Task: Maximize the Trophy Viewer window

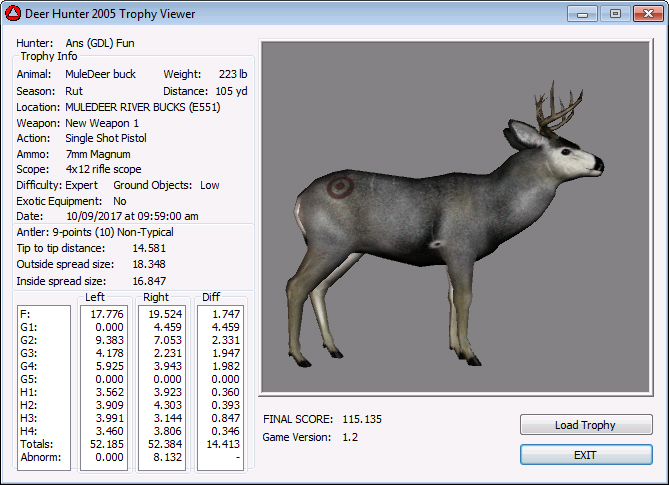Action: pyautogui.click(x=614, y=14)
